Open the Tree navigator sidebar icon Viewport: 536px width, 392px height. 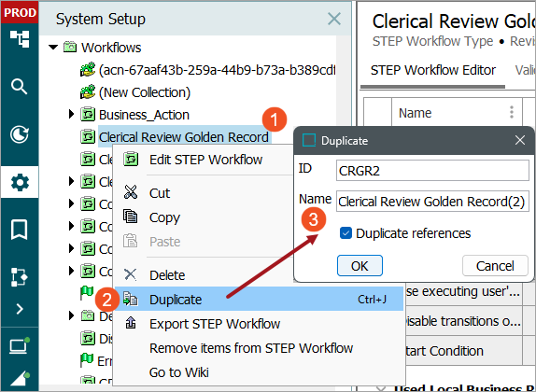tap(20, 38)
